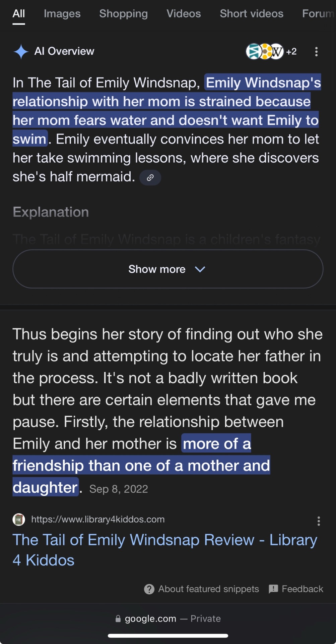
Task: Open the +2 additional sources
Action: (x=291, y=52)
